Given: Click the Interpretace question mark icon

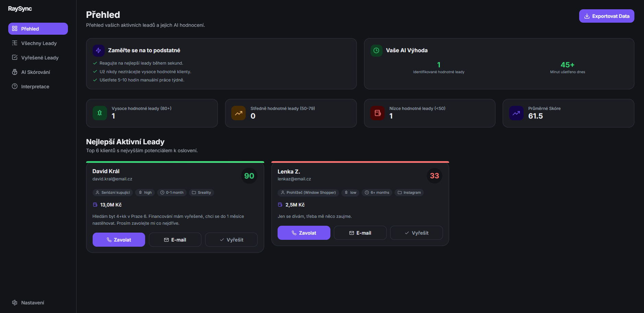Looking at the screenshot, I should [15, 87].
